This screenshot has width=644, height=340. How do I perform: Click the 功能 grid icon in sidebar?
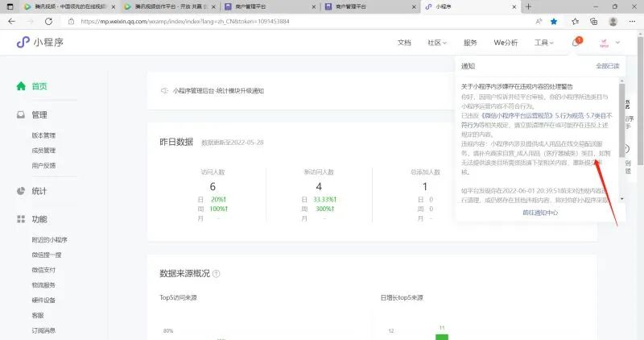pyautogui.click(x=21, y=219)
